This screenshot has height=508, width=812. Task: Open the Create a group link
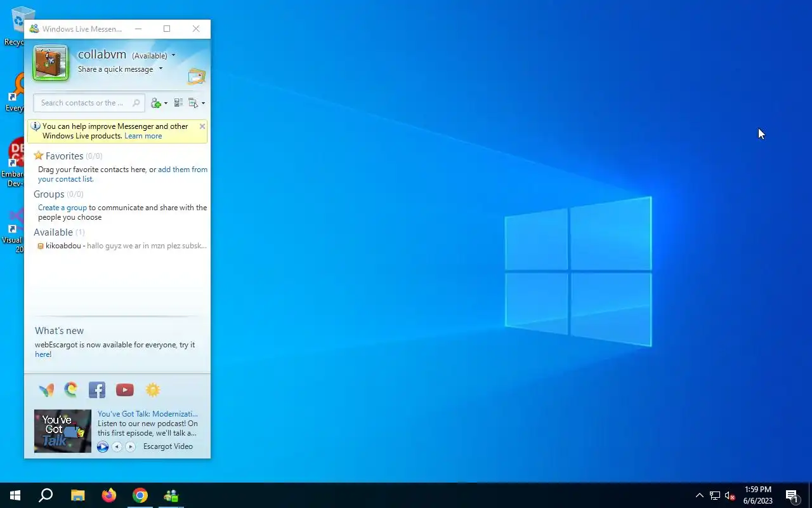62,208
